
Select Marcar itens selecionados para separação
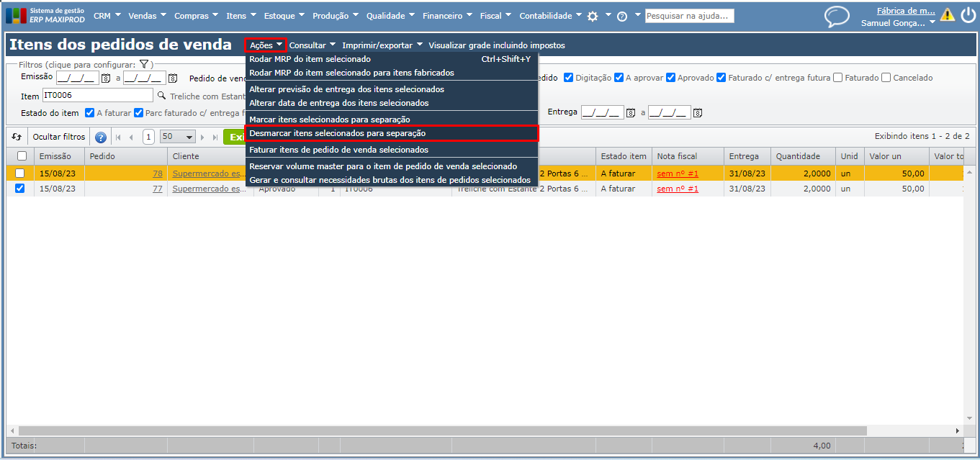pyautogui.click(x=391, y=119)
